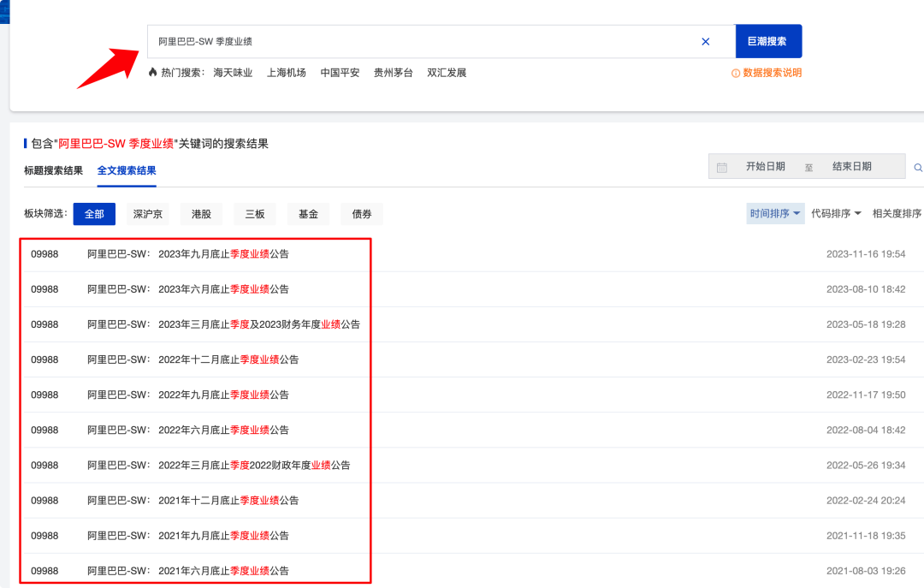Switch to the 标题搜索结果 tab
Image resolution: width=924 pixels, height=588 pixels.
tap(53, 170)
